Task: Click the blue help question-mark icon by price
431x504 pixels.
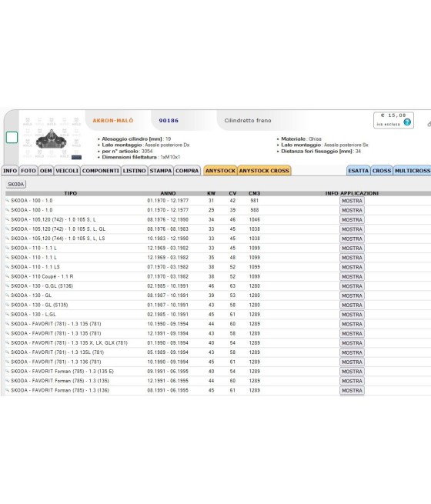Action: point(407,122)
